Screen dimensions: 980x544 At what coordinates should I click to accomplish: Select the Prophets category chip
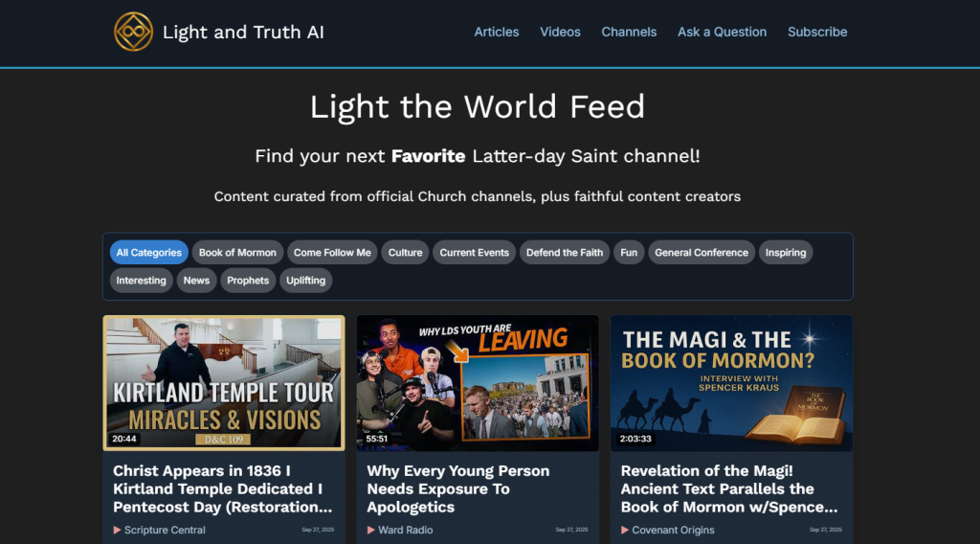click(248, 281)
